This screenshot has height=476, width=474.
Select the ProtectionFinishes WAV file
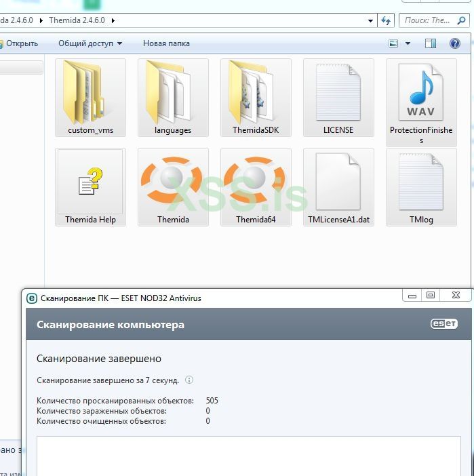point(421,102)
